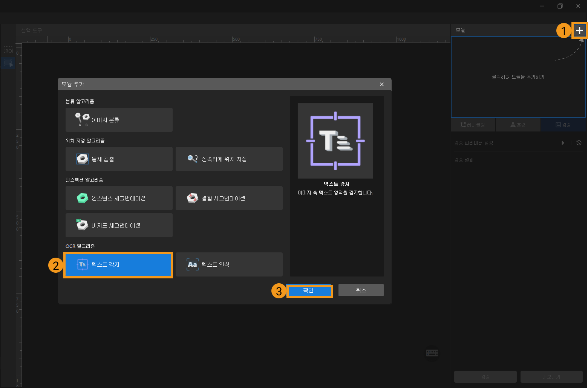Choose the 물체 검출 module option
This screenshot has width=588, height=388.
coord(119,159)
